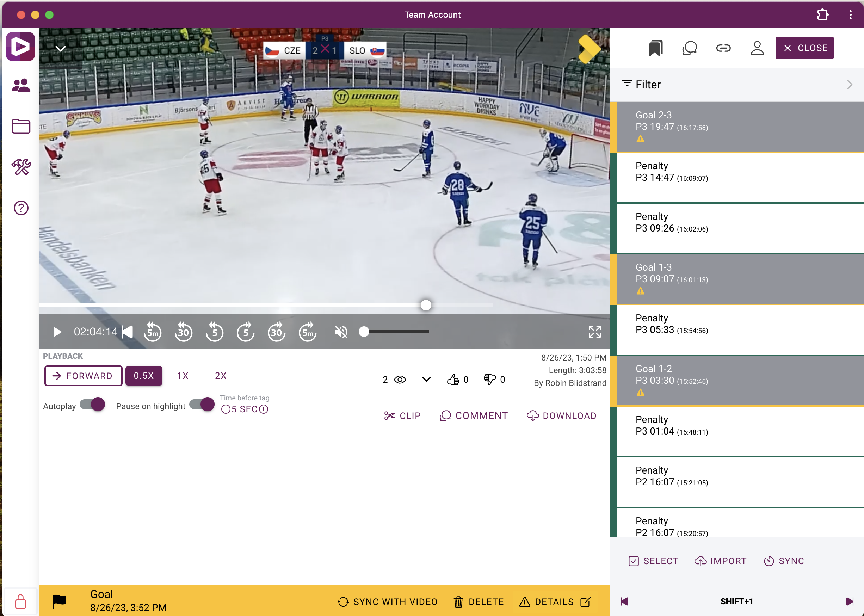864x616 pixels.
Task: Open the bookmarks icon in top panel
Action: [x=655, y=48]
